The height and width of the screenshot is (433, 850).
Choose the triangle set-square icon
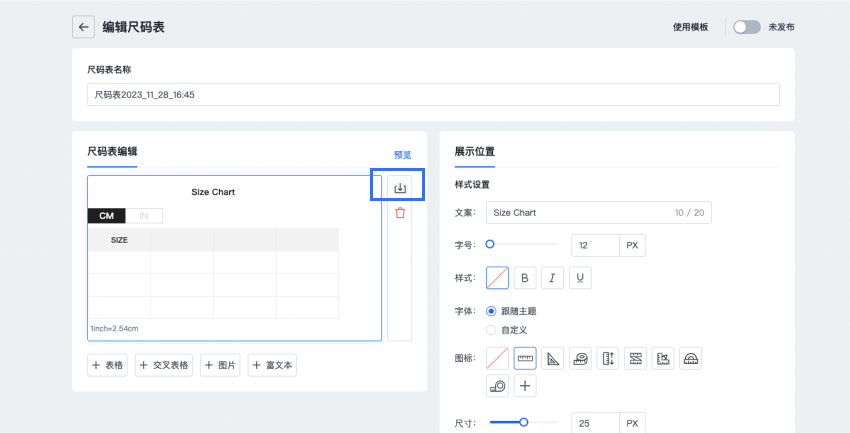[x=552, y=358]
